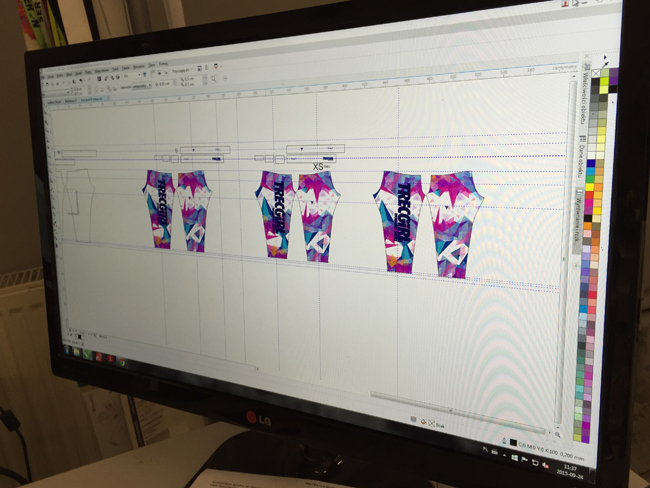650x488 pixels.
Task: Open the Windows Start button
Action: click(67, 350)
